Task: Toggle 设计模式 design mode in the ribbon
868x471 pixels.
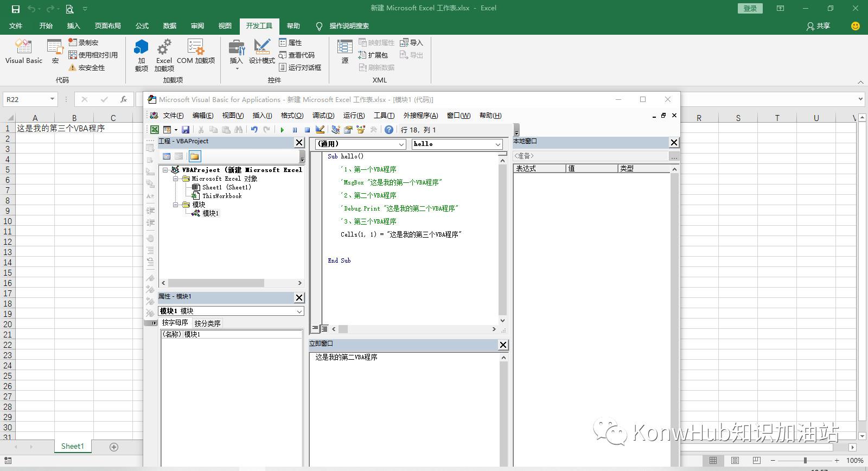Action: pyautogui.click(x=262, y=52)
